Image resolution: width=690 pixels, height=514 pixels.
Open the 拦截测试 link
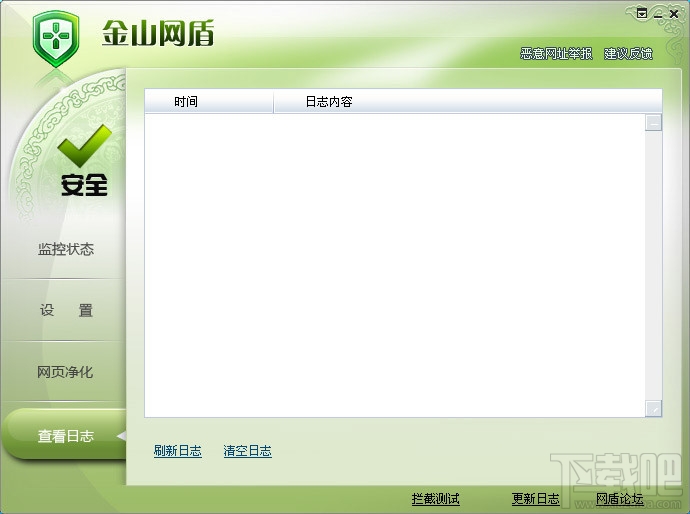(x=435, y=499)
